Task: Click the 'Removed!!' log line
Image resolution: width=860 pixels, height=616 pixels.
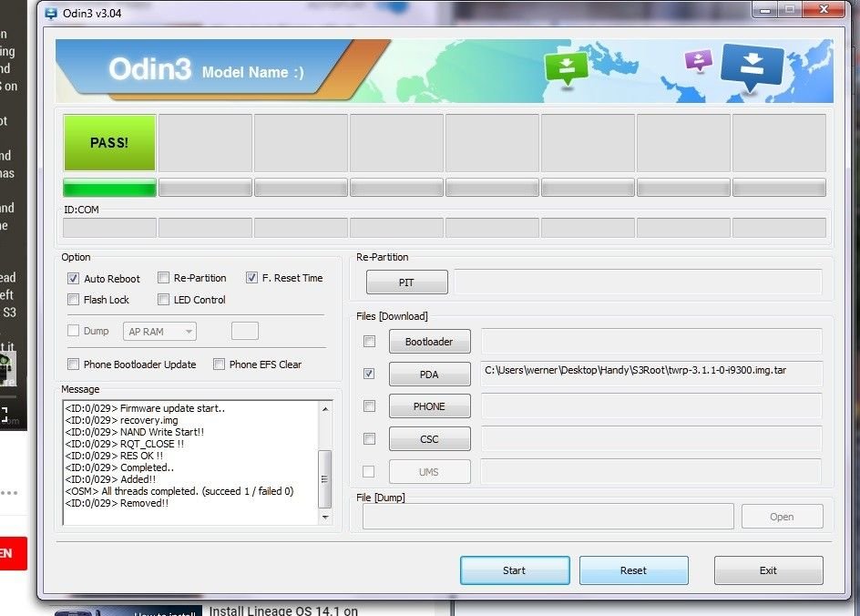Action: coord(117,504)
